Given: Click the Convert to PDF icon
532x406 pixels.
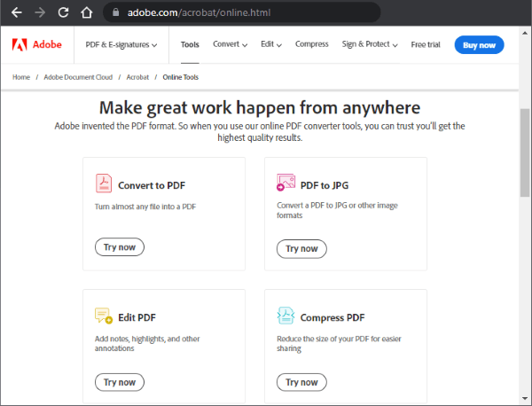Looking at the screenshot, I should pyautogui.click(x=104, y=183).
